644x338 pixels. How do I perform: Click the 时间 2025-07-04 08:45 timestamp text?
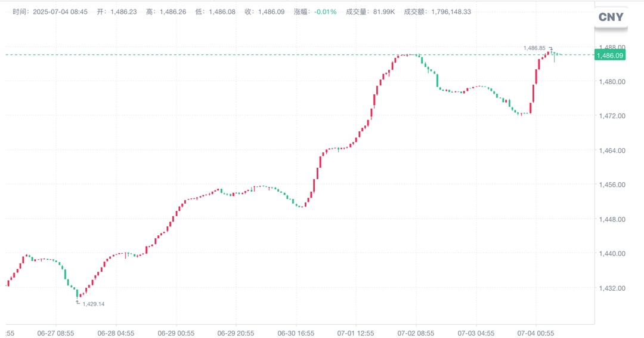pyautogui.click(x=50, y=12)
